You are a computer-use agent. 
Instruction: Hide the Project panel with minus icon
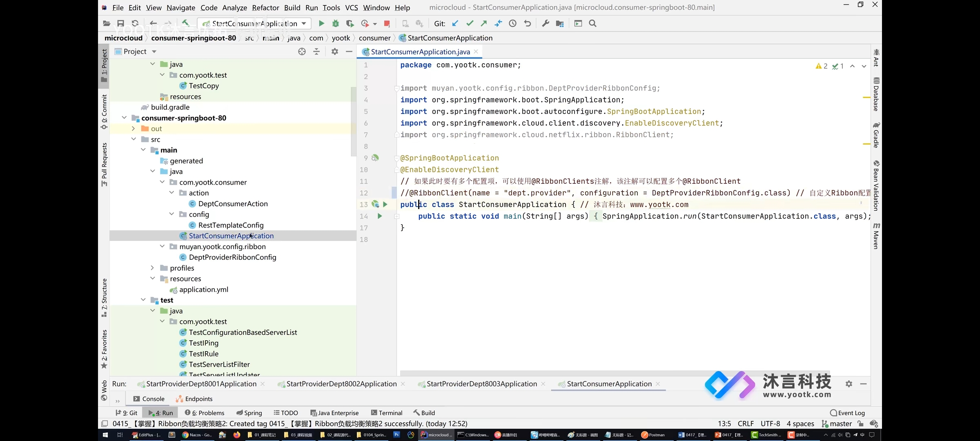349,51
